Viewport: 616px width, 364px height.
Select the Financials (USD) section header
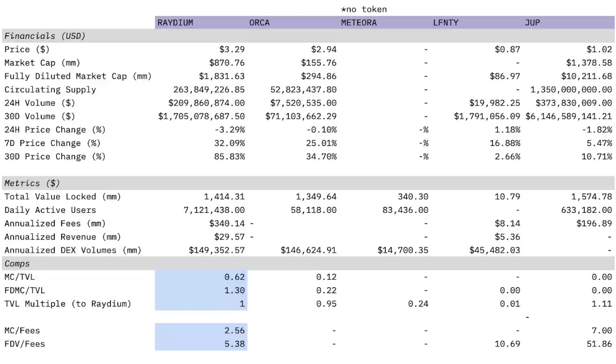(45, 36)
